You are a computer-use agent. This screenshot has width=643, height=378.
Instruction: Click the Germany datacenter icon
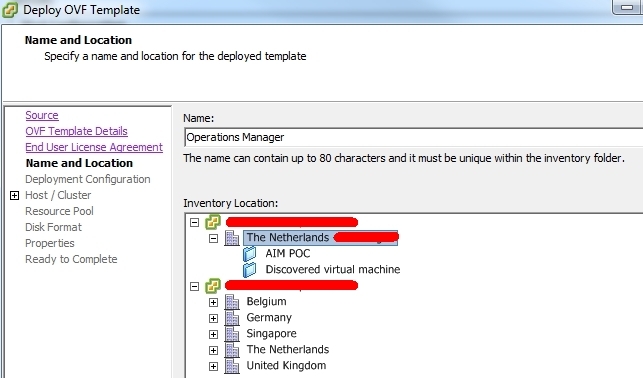coord(232,318)
